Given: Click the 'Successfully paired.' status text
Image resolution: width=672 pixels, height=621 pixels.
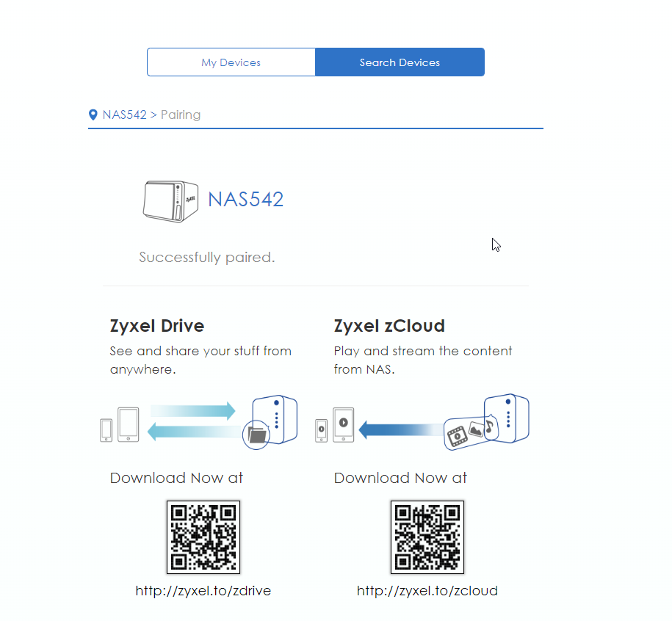Looking at the screenshot, I should pyautogui.click(x=206, y=258).
